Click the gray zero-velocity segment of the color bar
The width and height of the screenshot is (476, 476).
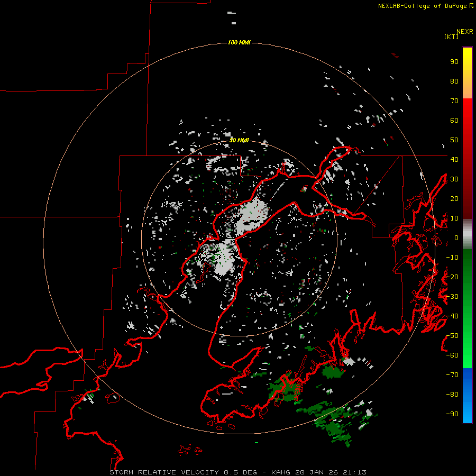467,234
